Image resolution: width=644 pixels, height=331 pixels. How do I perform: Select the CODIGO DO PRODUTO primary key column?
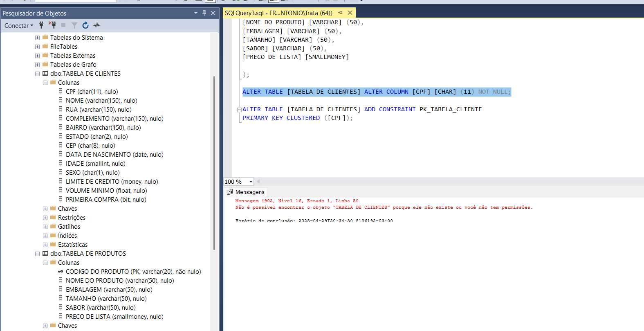[133, 272]
